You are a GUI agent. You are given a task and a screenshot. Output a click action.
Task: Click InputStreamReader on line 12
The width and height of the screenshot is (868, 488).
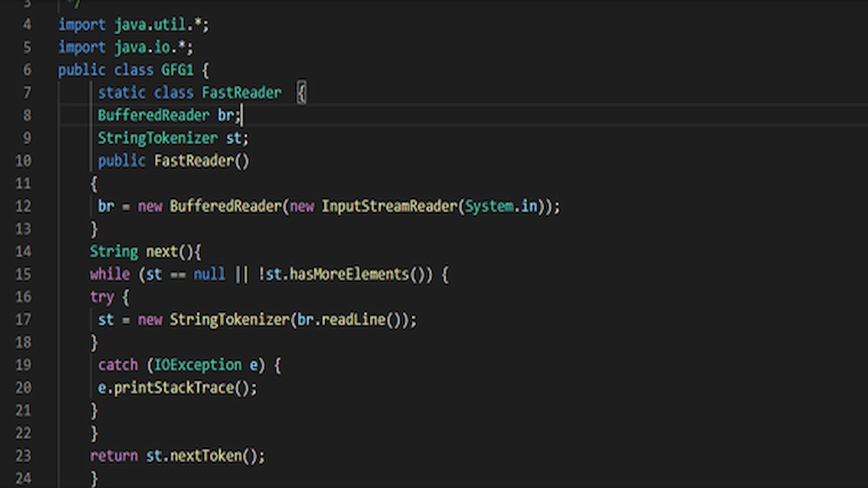(x=390, y=207)
